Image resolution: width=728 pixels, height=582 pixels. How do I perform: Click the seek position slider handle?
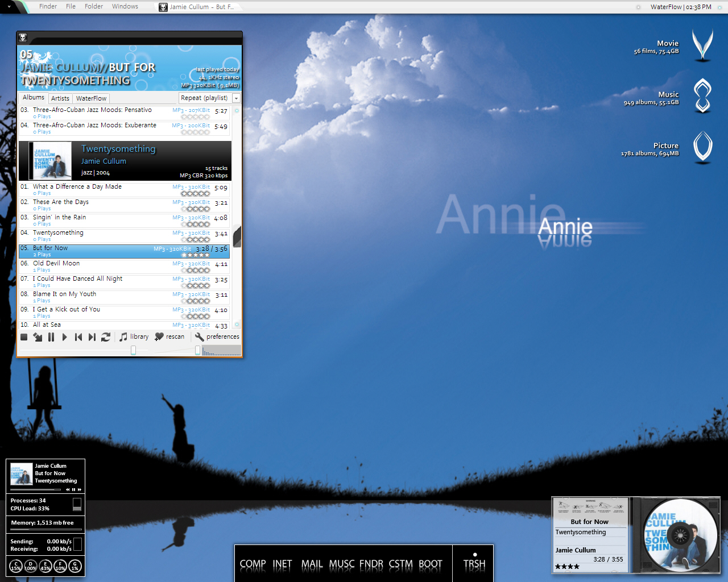[133, 351]
